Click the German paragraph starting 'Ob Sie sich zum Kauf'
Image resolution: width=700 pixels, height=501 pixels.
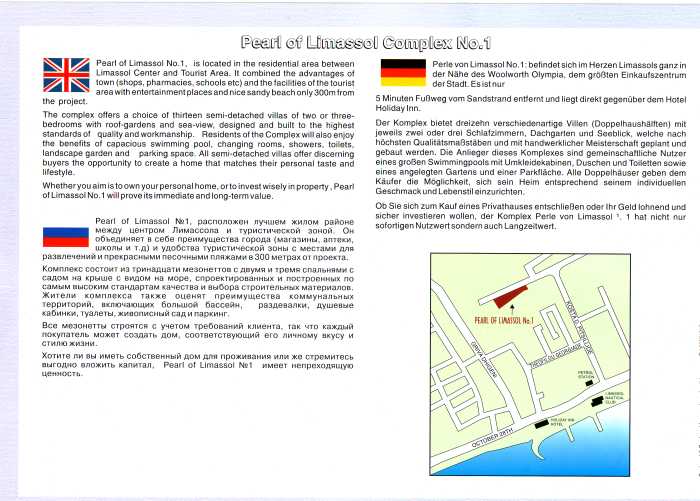pyautogui.click(x=531, y=217)
